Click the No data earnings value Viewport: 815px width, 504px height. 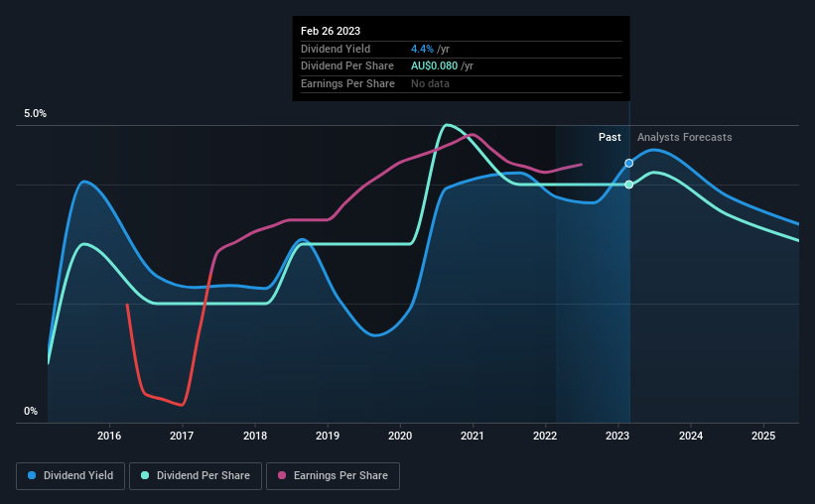[430, 83]
